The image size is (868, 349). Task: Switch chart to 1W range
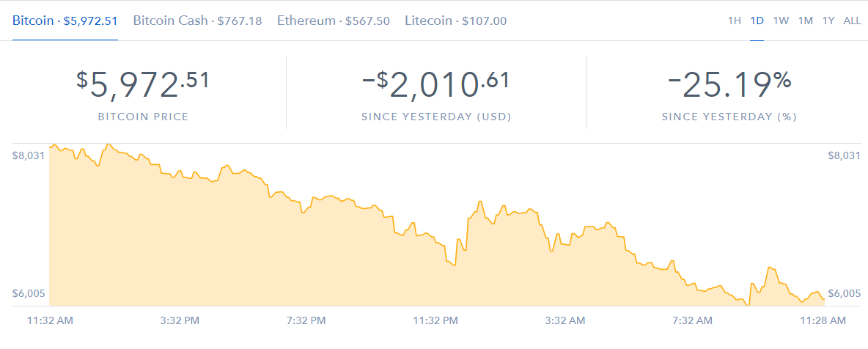[781, 21]
